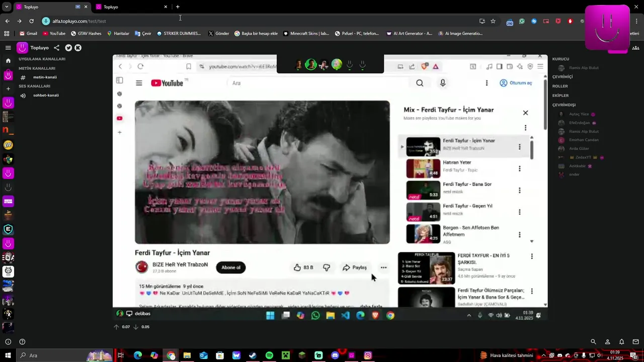Screen dimensions: 644x362
Task: Click the info icon at bottom left
Action: [8, 342]
